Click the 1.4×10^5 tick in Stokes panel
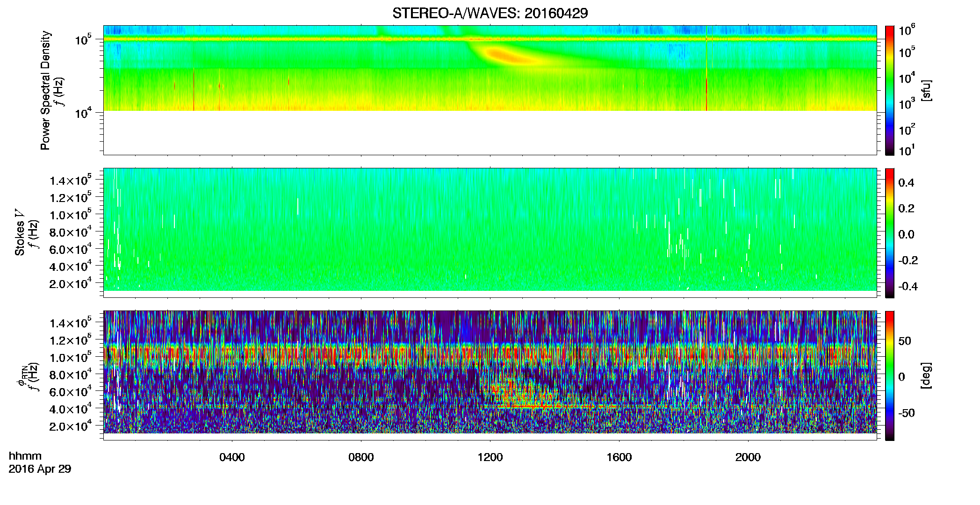Viewport: 980px width, 505px height. click(71, 180)
